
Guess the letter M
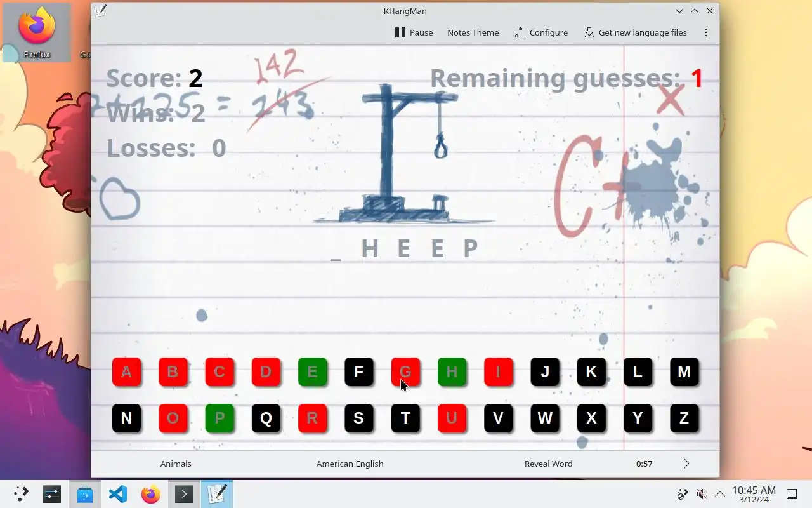pyautogui.click(x=684, y=371)
